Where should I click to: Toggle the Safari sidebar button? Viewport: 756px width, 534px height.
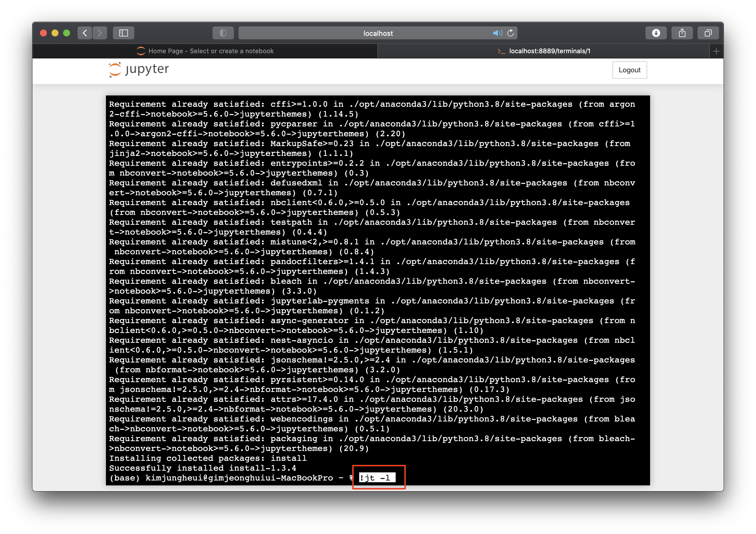124,33
